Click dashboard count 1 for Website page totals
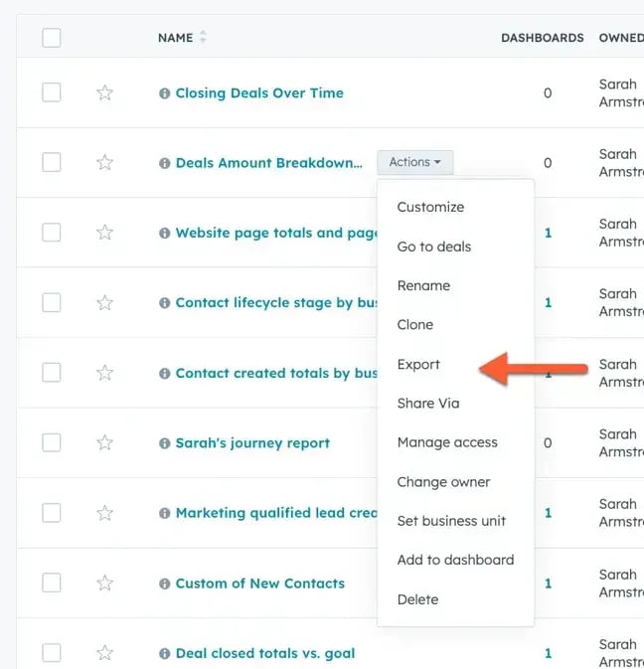Viewport: 644px width, 669px height. tap(548, 233)
